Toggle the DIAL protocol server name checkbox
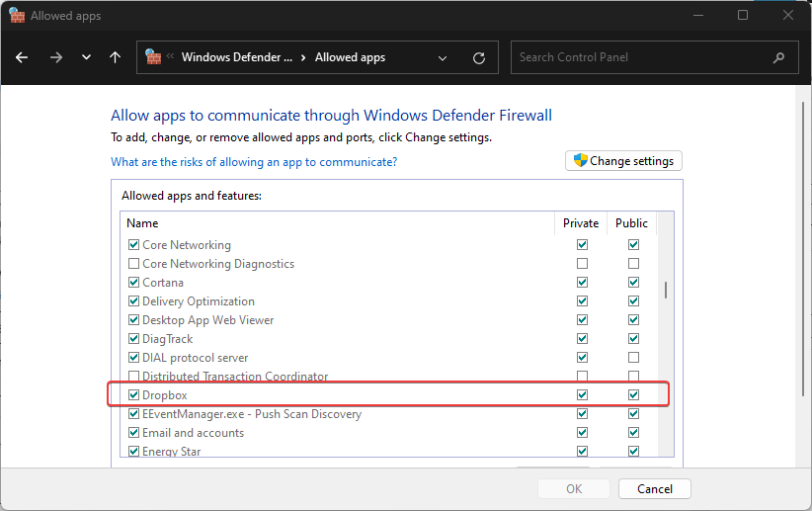 coord(133,358)
